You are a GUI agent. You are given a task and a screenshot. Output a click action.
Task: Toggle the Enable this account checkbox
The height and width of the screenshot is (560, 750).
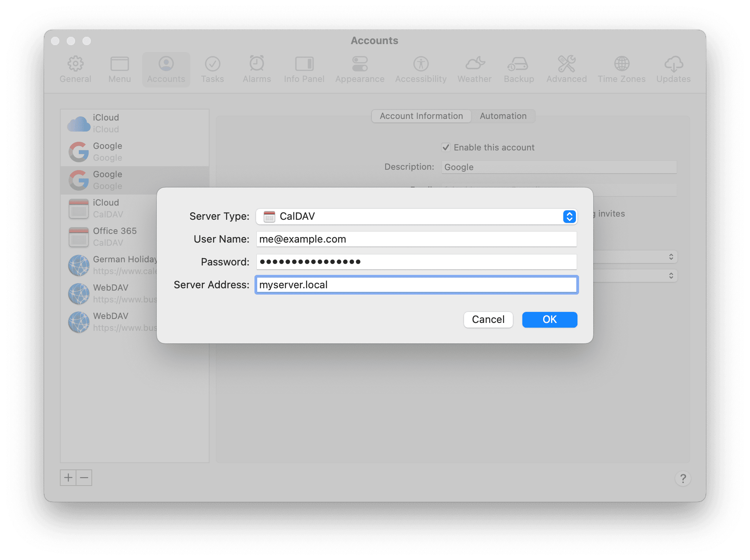pos(446,147)
